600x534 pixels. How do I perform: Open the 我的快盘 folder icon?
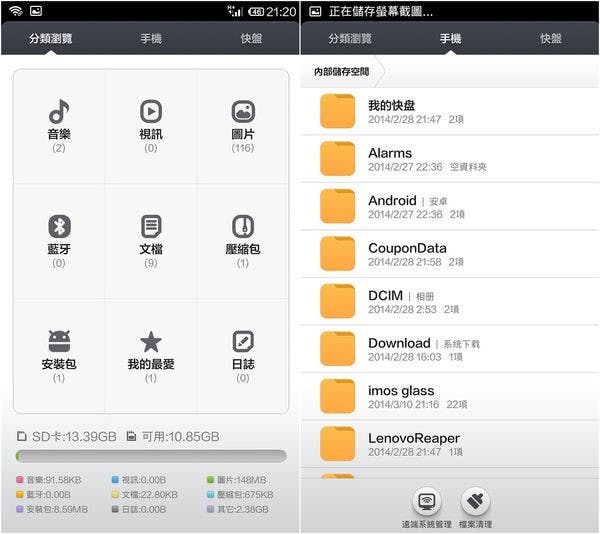point(338,111)
